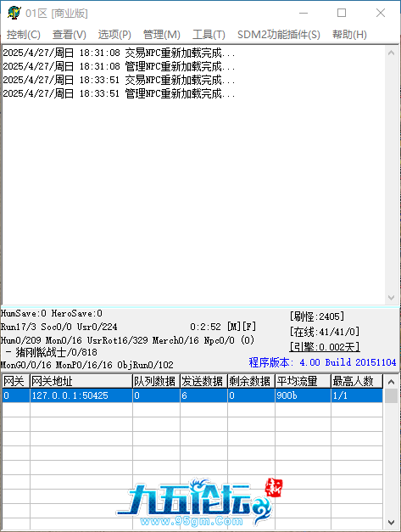Click the application icon in title bar
Screen dimensions: 401x532
click(14, 13)
